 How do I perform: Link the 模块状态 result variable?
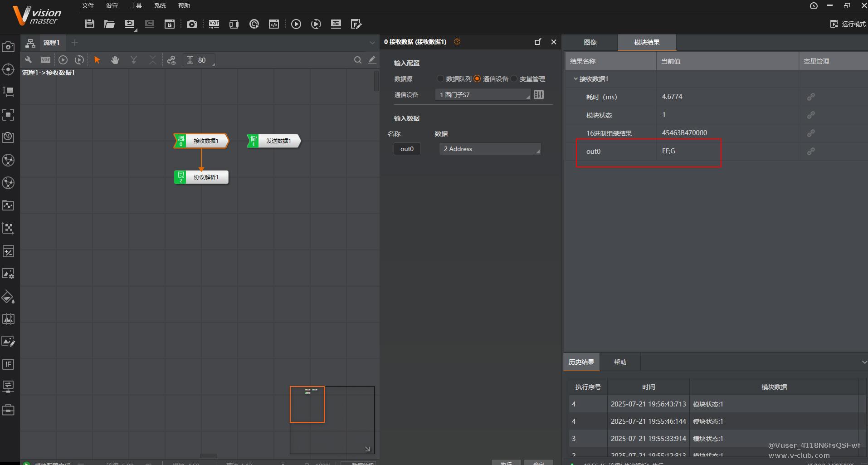[x=811, y=115]
